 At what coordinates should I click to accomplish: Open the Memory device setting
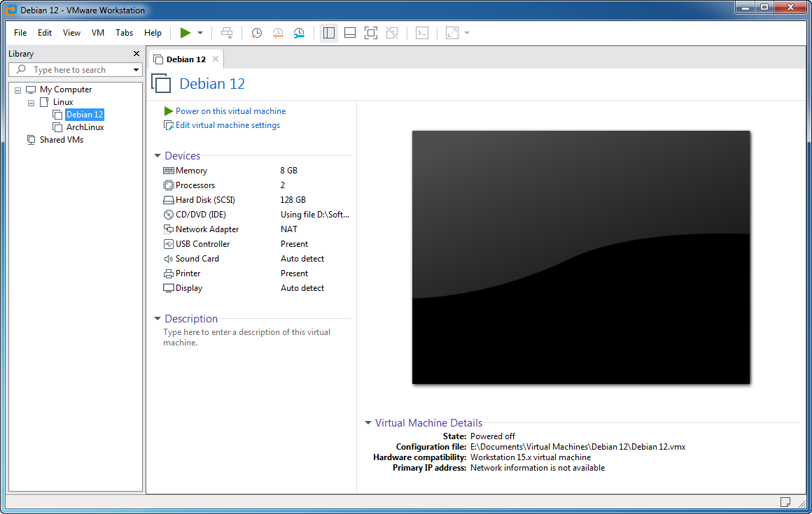191,171
